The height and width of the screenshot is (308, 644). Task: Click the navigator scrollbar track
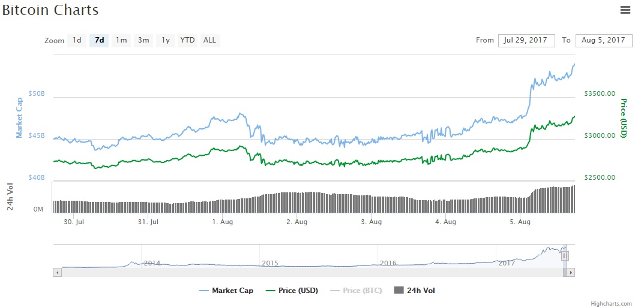(x=312, y=272)
